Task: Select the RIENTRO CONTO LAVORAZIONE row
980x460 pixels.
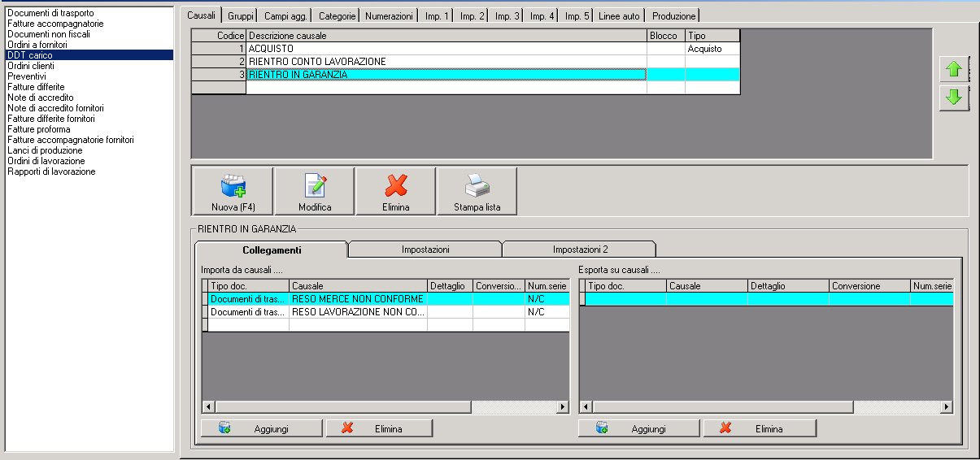Action: coord(466,62)
